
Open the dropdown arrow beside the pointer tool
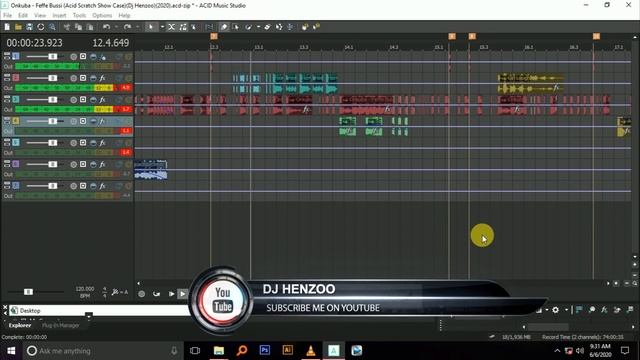[162, 27]
